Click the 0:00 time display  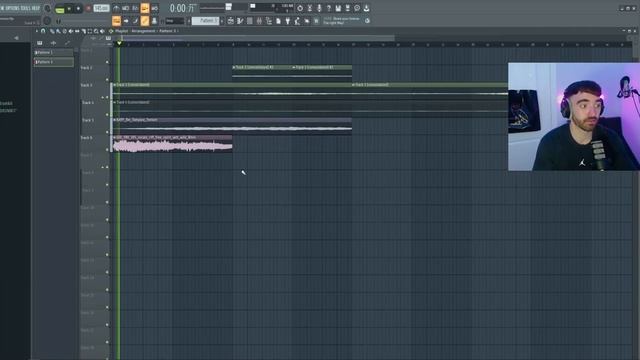click(182, 8)
